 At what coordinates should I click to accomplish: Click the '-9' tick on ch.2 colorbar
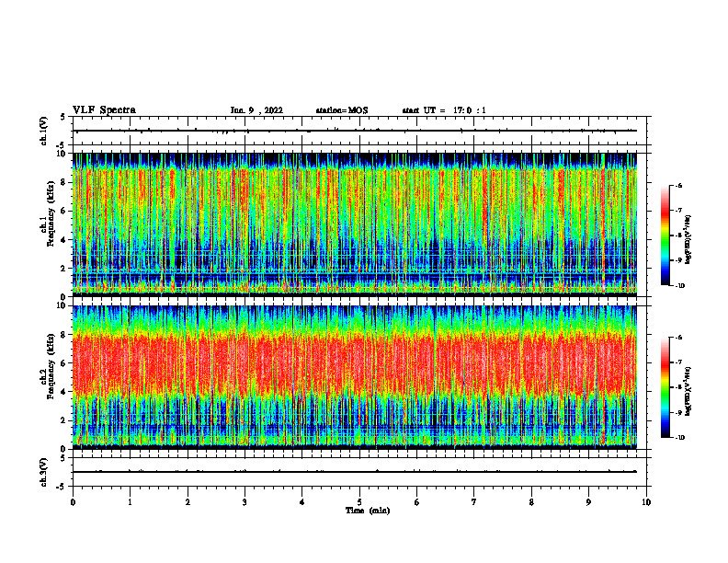click(x=678, y=412)
